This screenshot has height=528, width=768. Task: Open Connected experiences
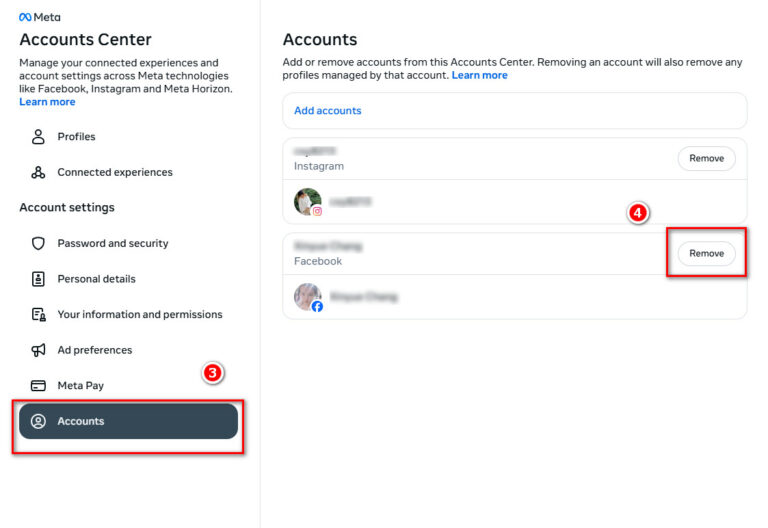tap(128, 172)
